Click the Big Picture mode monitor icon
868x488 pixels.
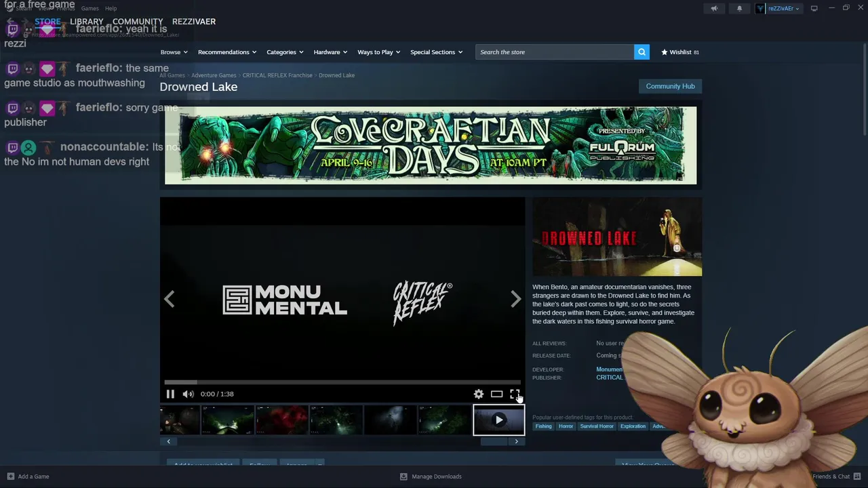point(814,8)
